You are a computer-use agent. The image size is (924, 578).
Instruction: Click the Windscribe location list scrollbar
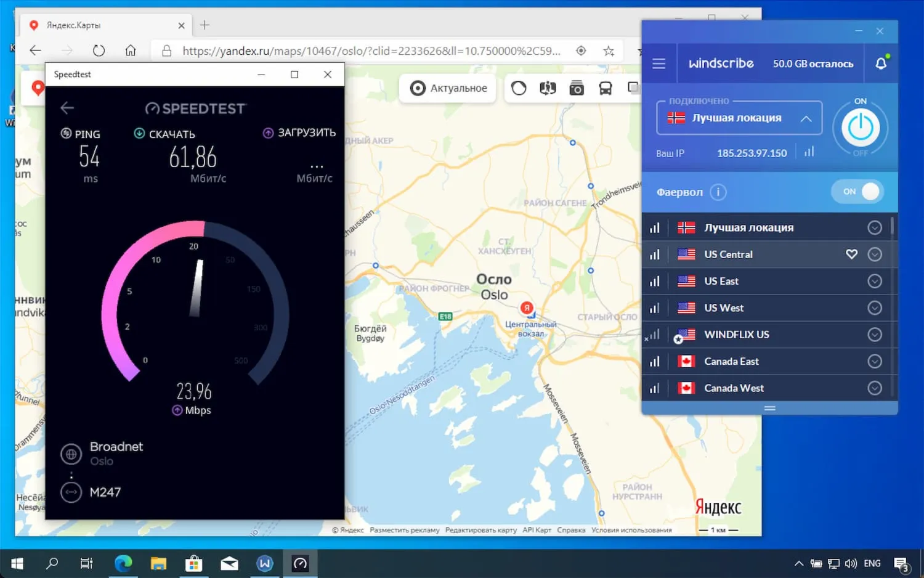point(892,227)
